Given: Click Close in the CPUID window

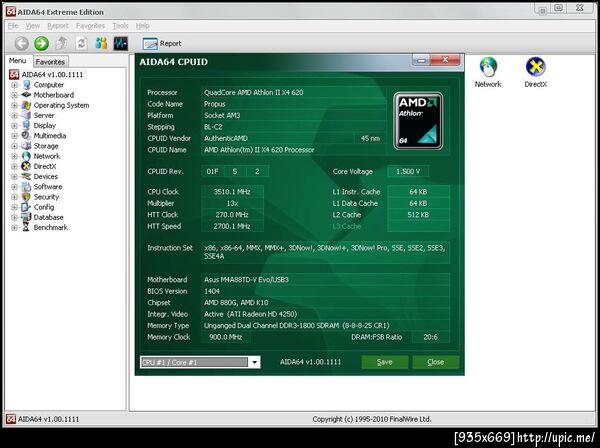Looking at the screenshot, I should (435, 362).
